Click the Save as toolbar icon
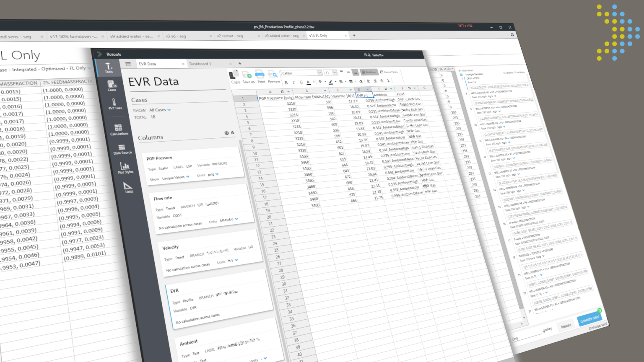 click(x=248, y=77)
